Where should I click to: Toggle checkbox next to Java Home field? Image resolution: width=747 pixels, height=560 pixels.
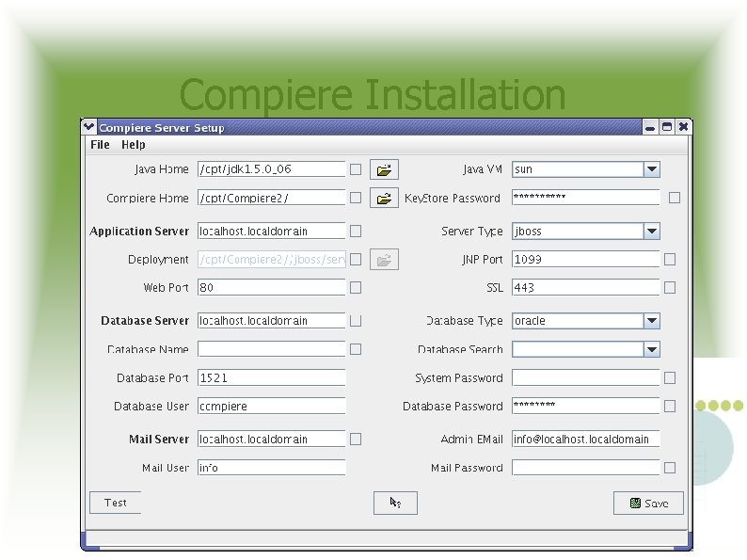356,169
